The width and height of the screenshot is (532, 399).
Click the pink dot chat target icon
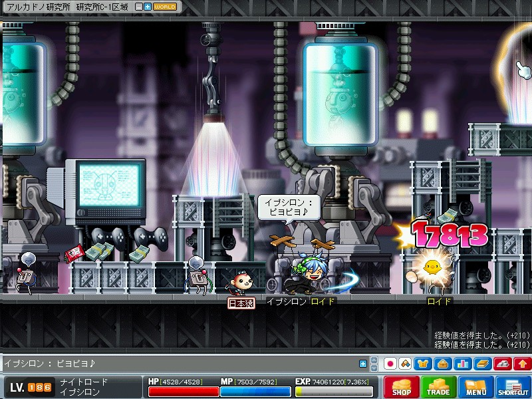[x=390, y=364]
